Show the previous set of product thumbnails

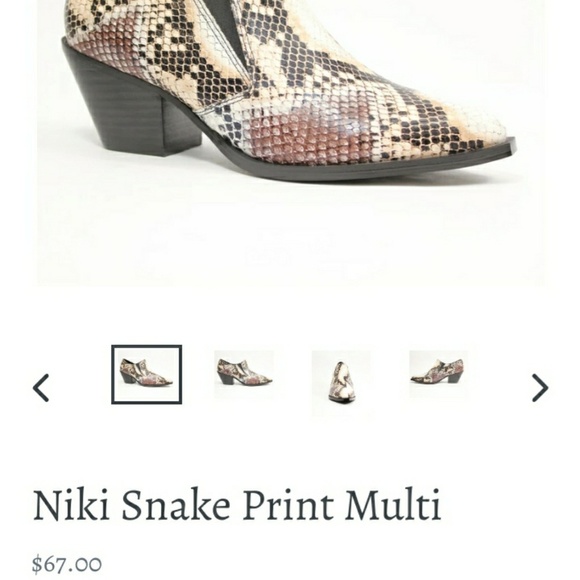pyautogui.click(x=41, y=388)
